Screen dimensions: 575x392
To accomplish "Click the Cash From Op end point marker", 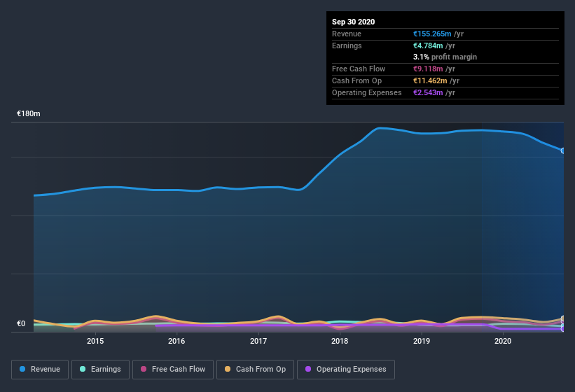I will [x=563, y=318].
